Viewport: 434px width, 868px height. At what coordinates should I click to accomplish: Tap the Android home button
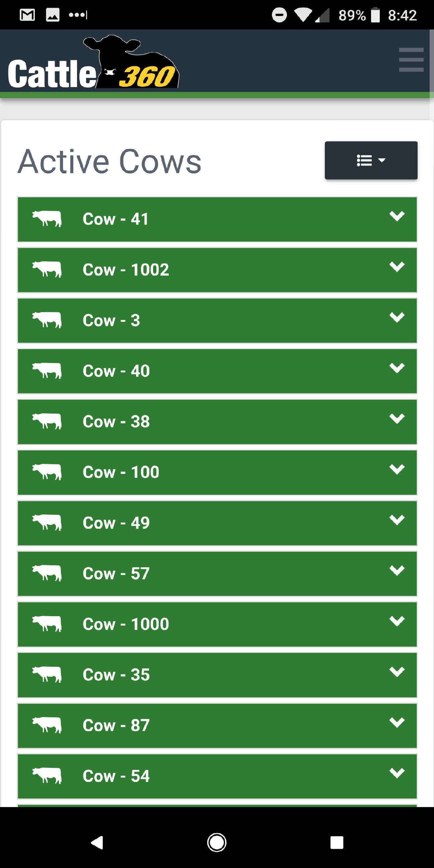[x=217, y=843]
